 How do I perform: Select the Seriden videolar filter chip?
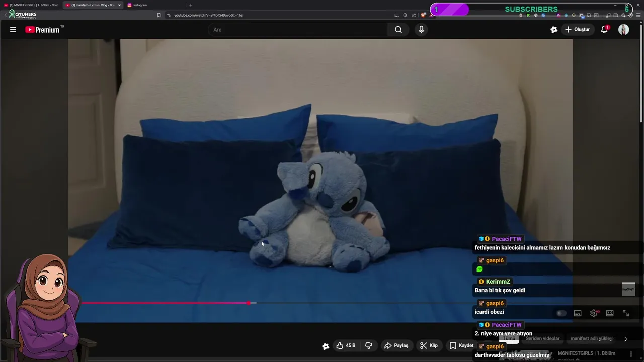point(542,339)
